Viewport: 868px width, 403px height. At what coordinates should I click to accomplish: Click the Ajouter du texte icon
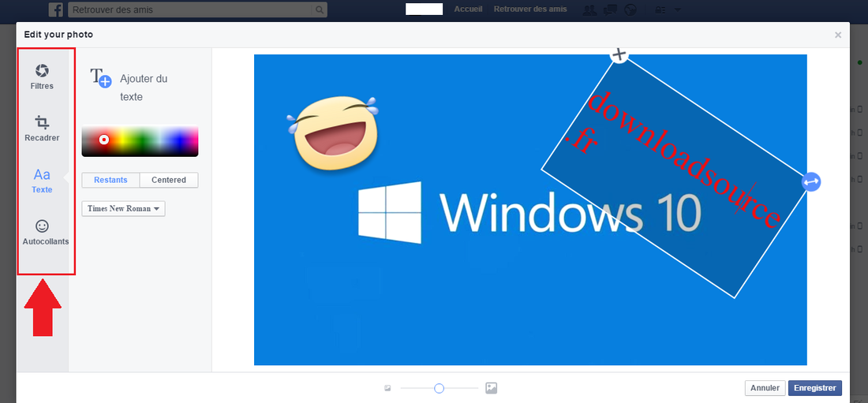[101, 77]
